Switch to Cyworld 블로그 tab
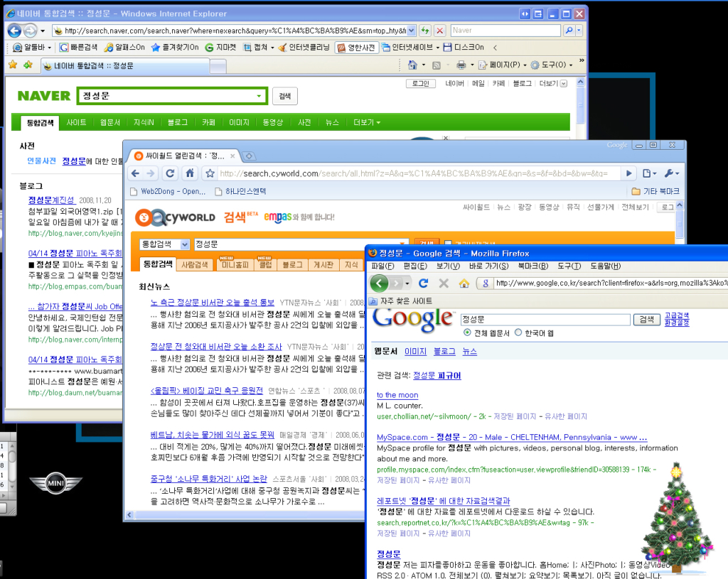The height and width of the screenshot is (579, 728). click(x=292, y=265)
